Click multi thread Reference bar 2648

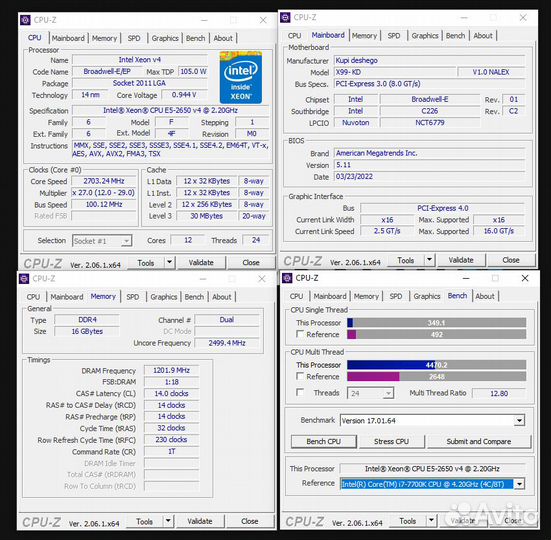tap(436, 377)
